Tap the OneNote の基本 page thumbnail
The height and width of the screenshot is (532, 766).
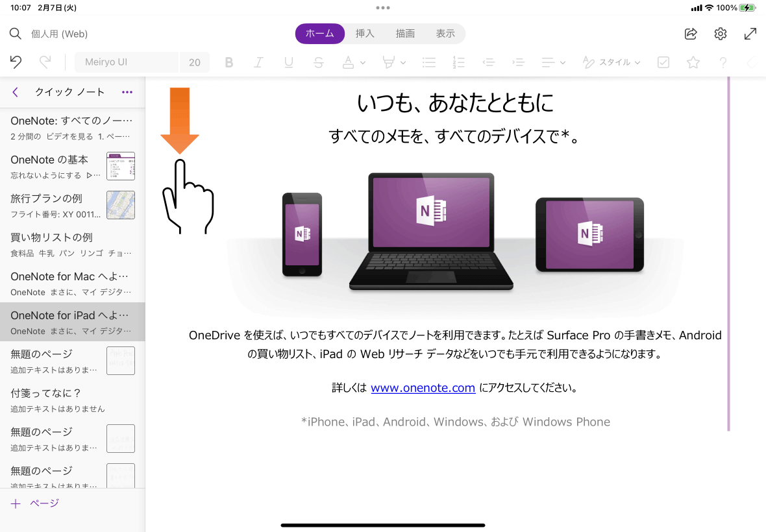click(121, 166)
